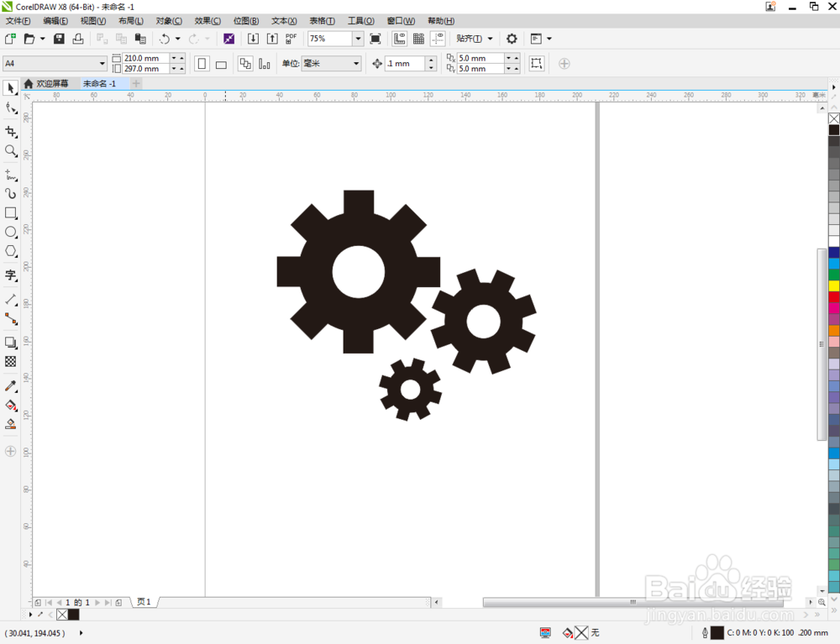The height and width of the screenshot is (644, 840).
Task: Pick the red palette swatch
Action: 834,297
